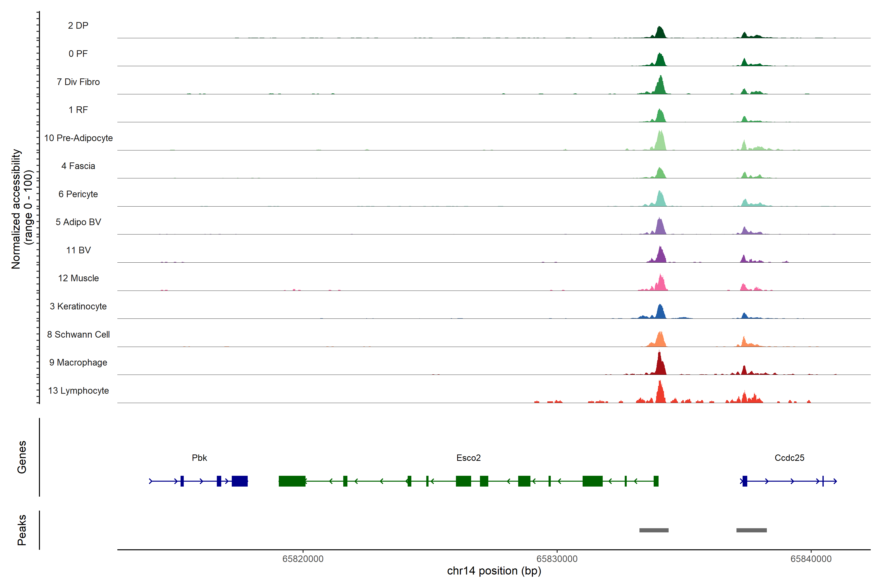The image size is (882, 588).
Task: Click the Genes panel label
Action: pyautogui.click(x=22, y=457)
